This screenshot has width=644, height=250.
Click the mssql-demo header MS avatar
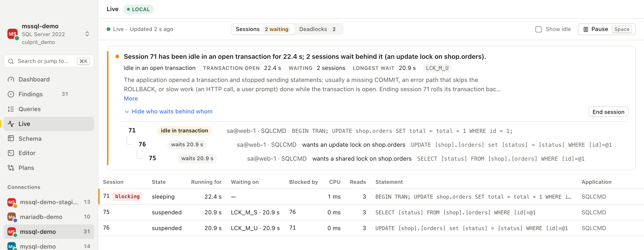[13, 34]
